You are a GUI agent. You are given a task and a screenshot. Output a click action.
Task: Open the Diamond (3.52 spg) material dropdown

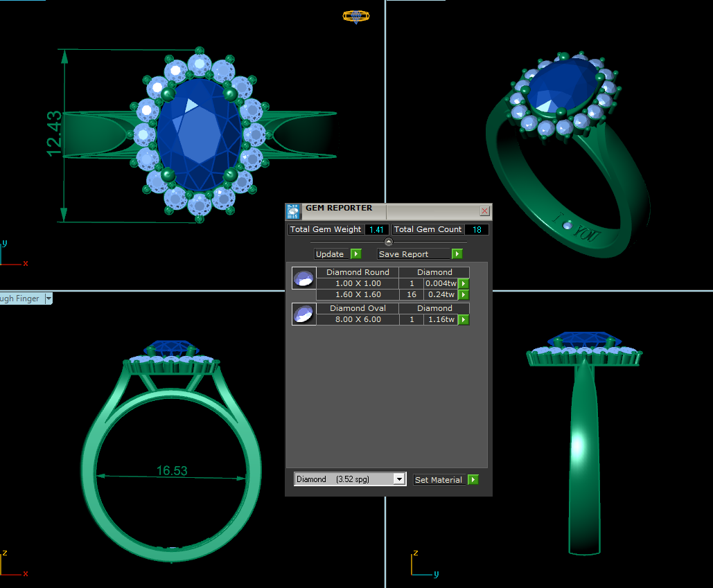click(x=399, y=479)
